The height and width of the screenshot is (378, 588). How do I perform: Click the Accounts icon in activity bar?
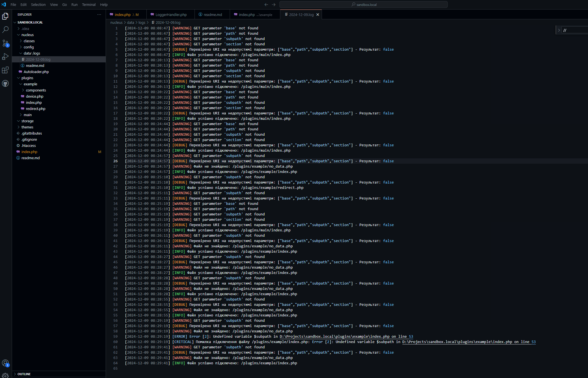[x=5, y=363]
